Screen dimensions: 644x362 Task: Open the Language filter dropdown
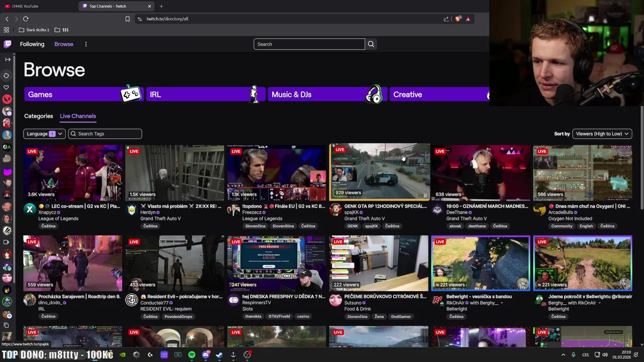[x=44, y=134]
